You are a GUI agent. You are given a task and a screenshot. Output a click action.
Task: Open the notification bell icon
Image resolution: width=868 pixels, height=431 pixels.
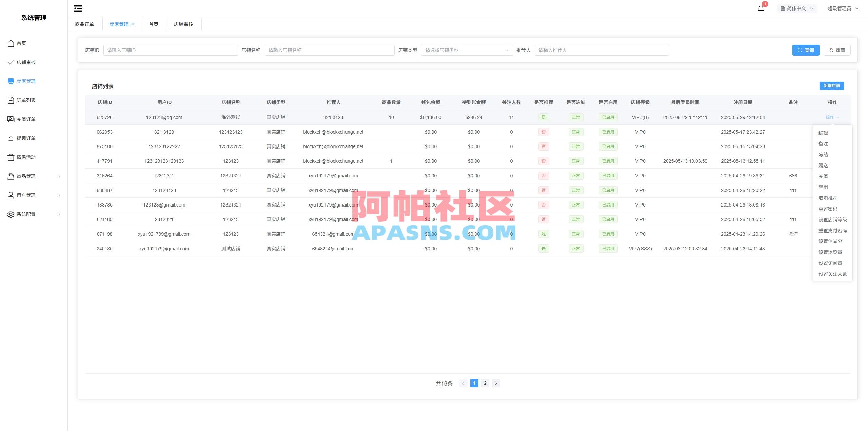(761, 8)
